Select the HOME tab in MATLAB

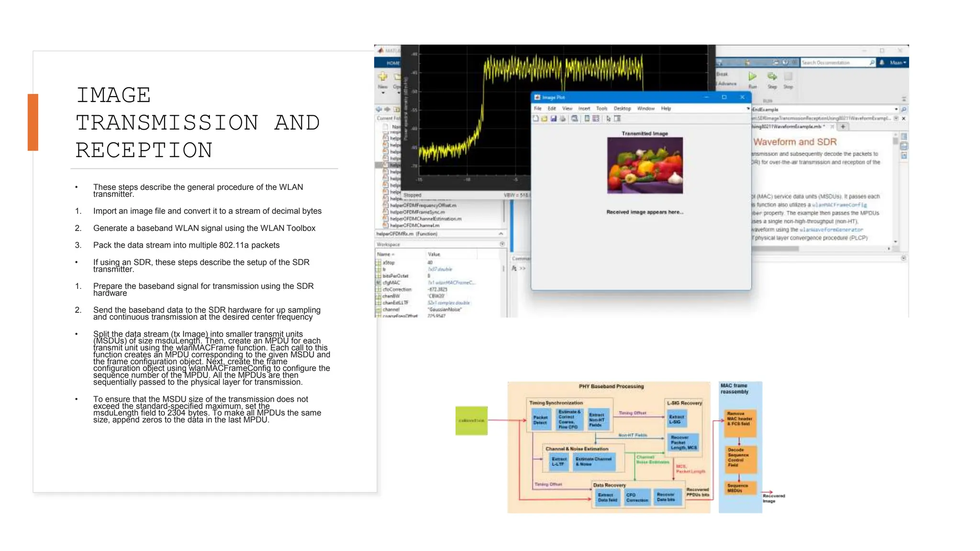pyautogui.click(x=393, y=63)
